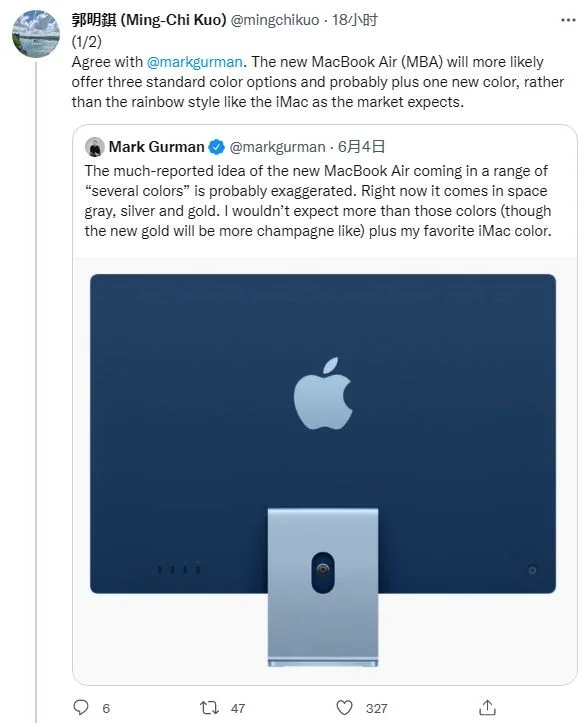587x723 pixels.
Task: Click the Mark Gurman name in quoted tweet
Action: 156,147
